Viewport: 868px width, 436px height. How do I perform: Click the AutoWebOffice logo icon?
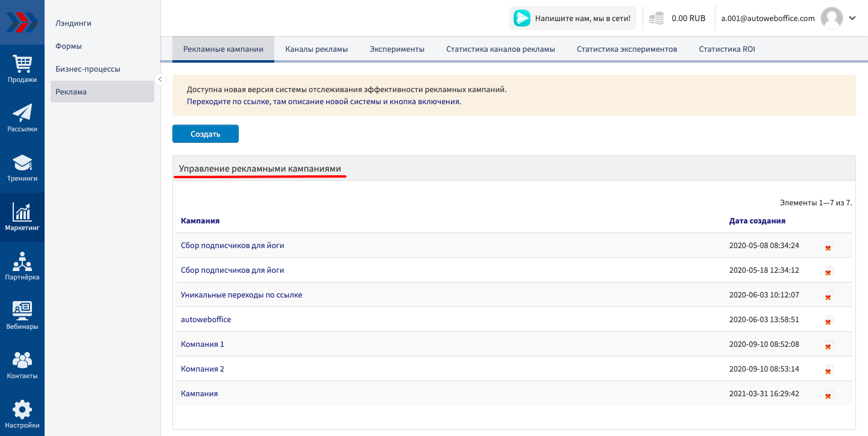pos(22,22)
